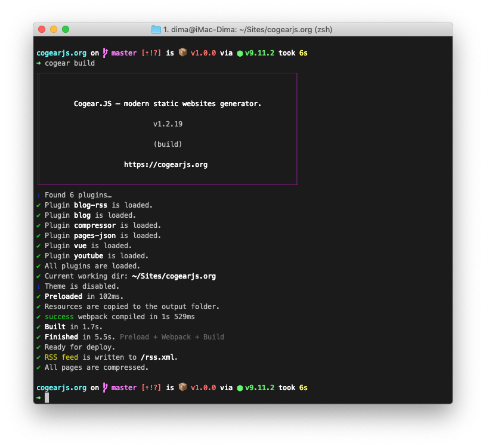Click the folder icon in title bar
Screen dimensions: 486x448
156,29
